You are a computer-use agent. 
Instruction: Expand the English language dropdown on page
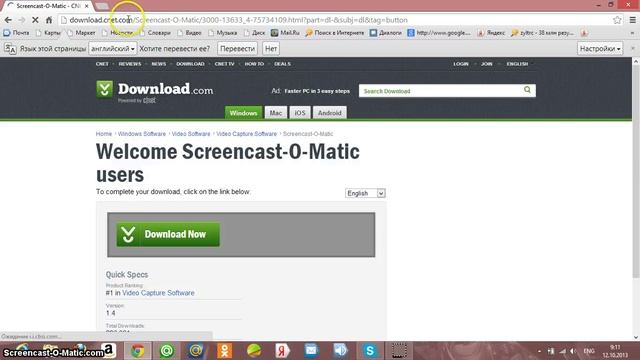pyautogui.click(x=365, y=193)
